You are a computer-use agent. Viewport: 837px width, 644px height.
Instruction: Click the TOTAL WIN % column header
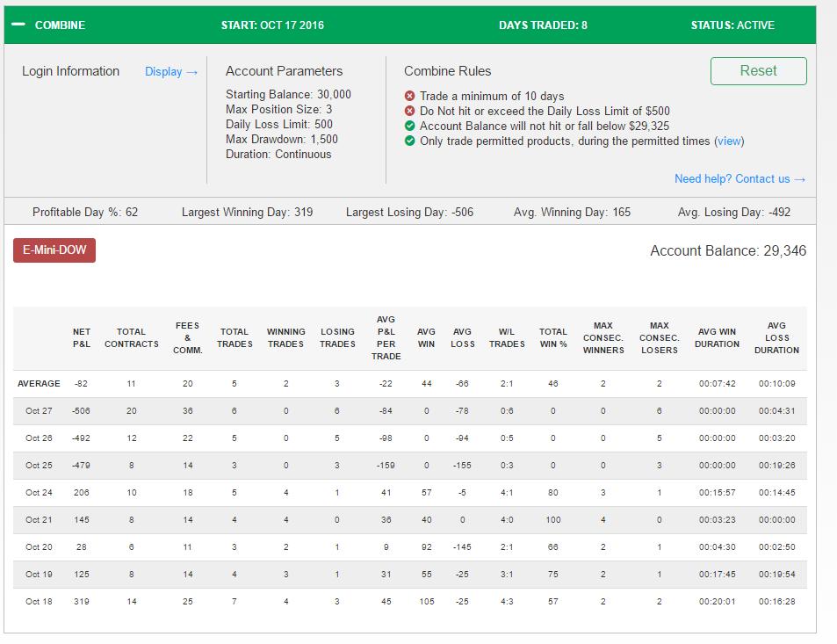[x=553, y=338]
